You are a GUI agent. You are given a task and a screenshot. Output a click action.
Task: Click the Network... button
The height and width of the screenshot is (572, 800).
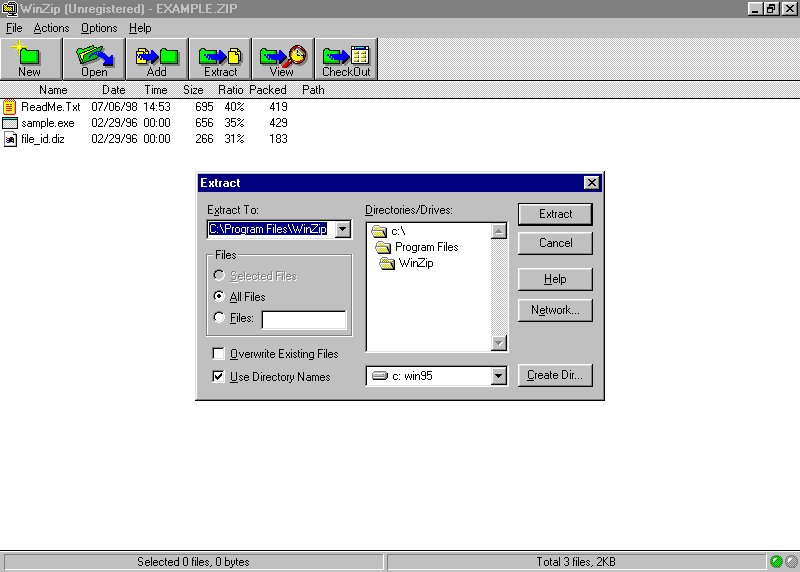555,310
